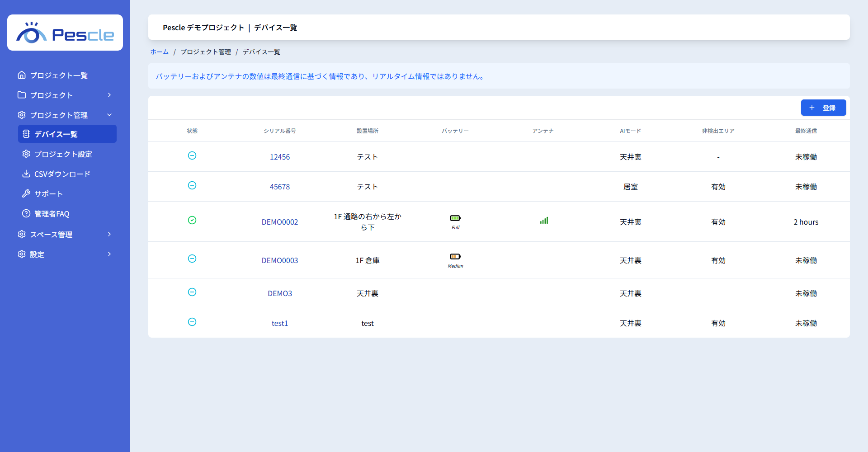This screenshot has width=868, height=452.
Task: Click the CSV download icon in sidebar
Action: pyautogui.click(x=26, y=174)
